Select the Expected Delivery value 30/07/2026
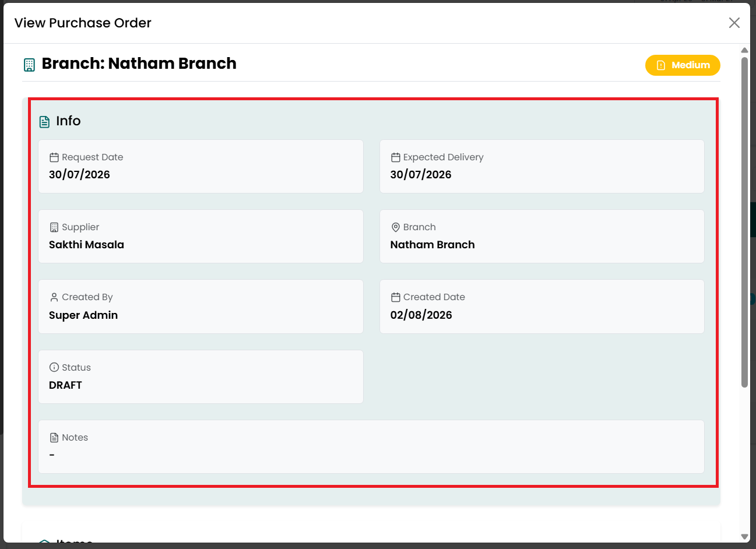The height and width of the screenshot is (549, 756). point(421,174)
